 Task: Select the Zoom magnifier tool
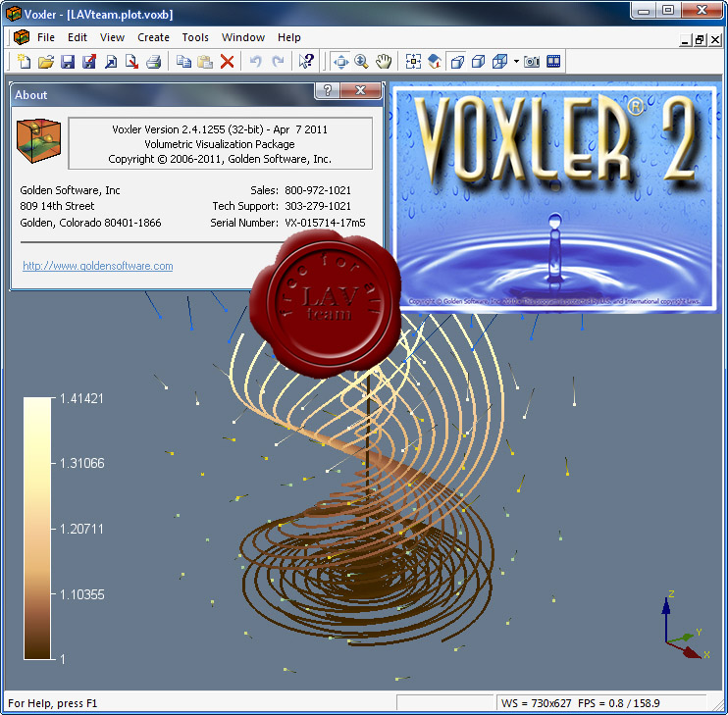pyautogui.click(x=362, y=61)
